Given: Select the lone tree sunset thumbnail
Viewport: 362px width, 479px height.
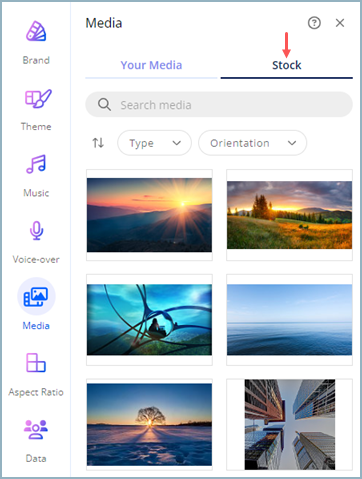Looking at the screenshot, I should (x=149, y=424).
